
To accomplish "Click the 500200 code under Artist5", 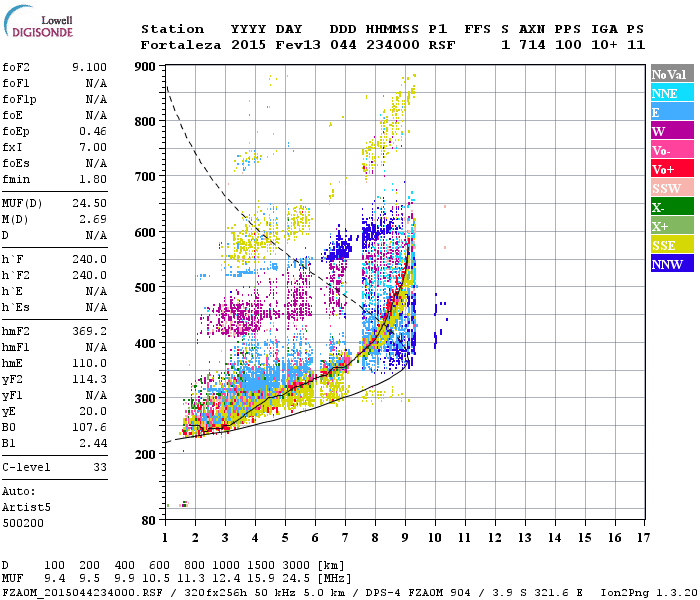I will pos(23,523).
